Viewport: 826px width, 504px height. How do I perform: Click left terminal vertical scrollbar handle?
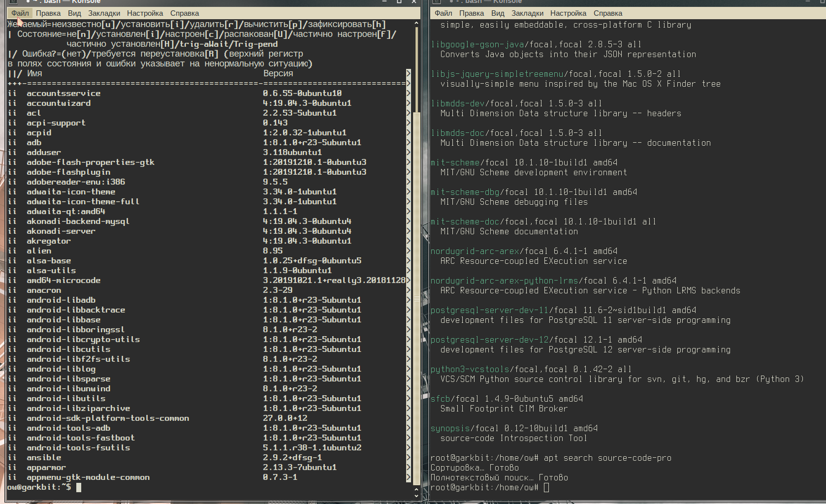[x=416, y=298]
